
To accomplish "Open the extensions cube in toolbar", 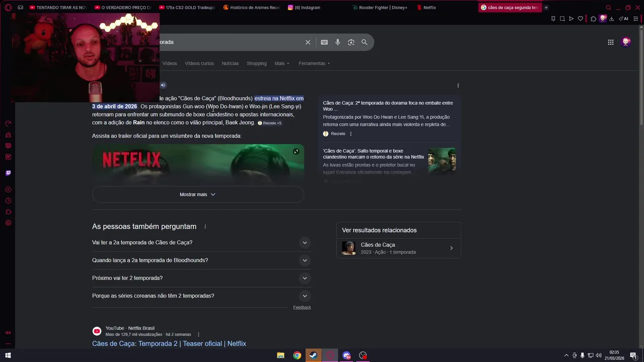I will click(x=593, y=19).
